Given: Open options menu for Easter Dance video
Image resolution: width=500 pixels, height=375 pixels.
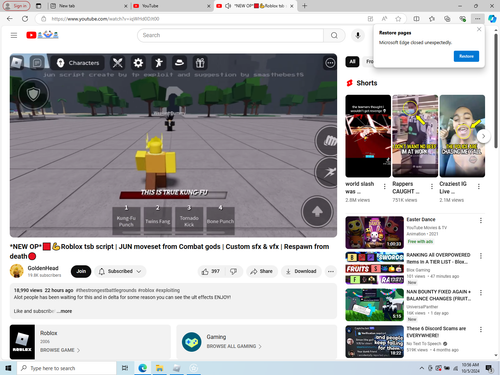Looking at the screenshot, I should (x=481, y=221).
